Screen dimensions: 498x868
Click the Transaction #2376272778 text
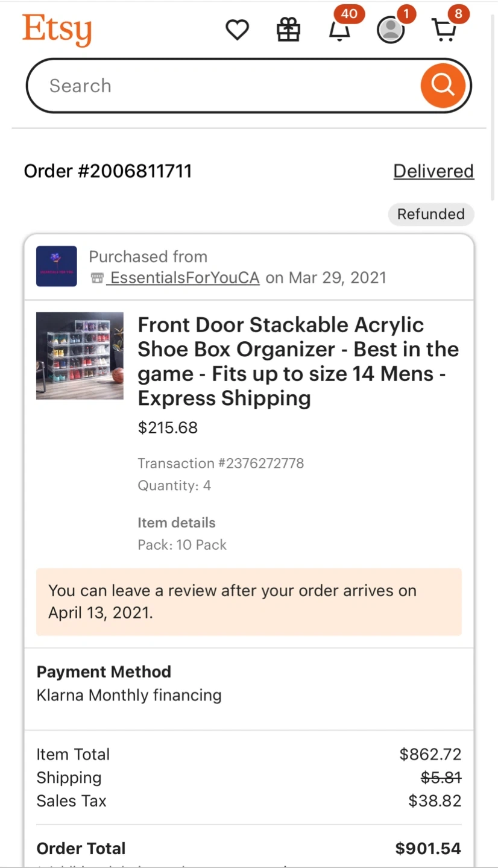221,463
